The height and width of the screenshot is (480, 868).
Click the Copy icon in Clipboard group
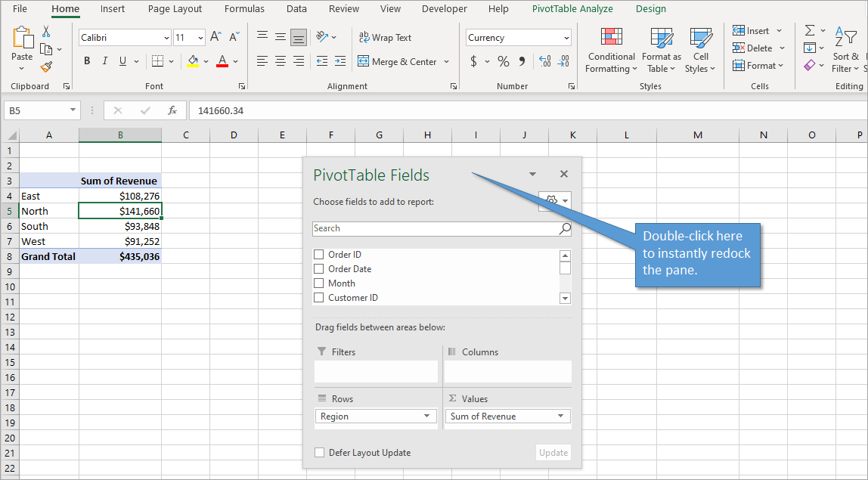click(x=46, y=50)
